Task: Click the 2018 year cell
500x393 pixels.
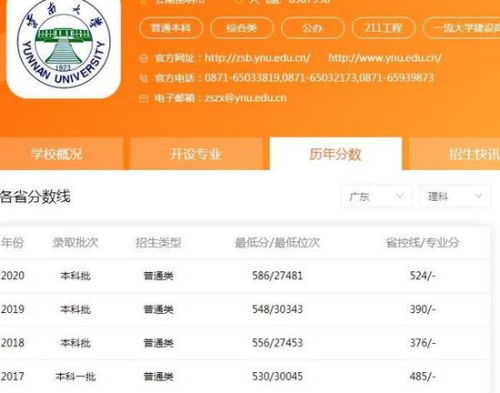Action: (13, 343)
